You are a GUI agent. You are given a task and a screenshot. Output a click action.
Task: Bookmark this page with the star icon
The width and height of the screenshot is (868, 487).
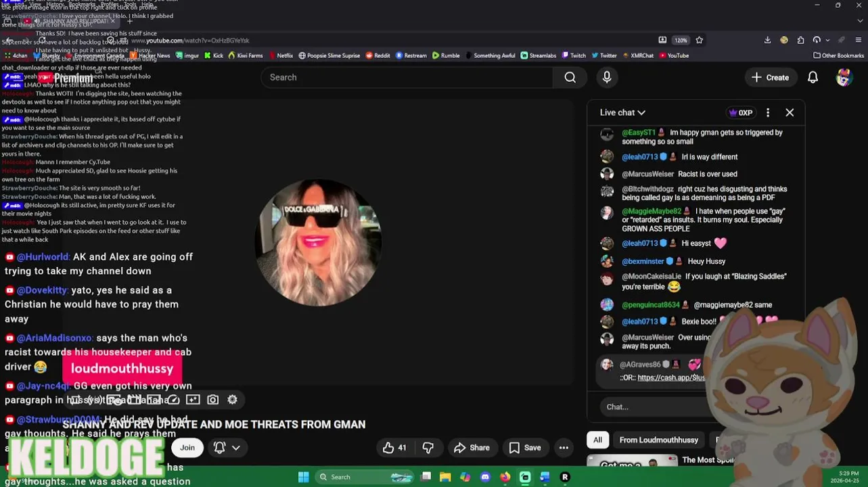click(x=699, y=40)
